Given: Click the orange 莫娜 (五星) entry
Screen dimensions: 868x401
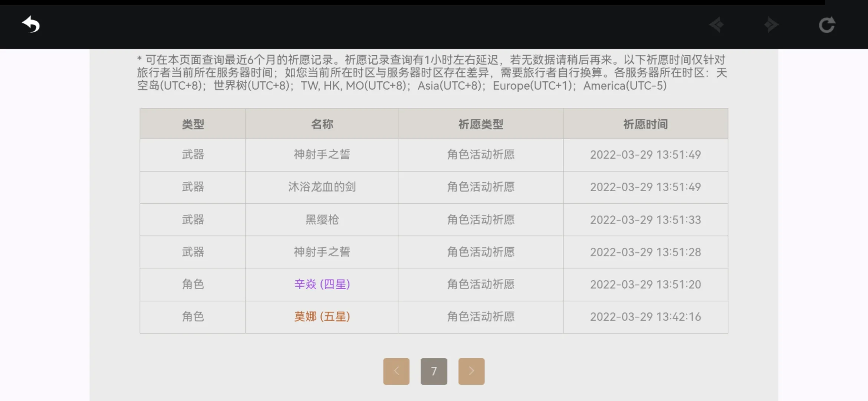Looking at the screenshot, I should 322,317.
